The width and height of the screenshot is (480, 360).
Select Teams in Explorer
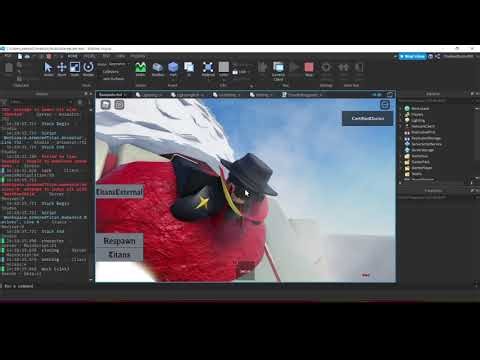[x=417, y=174]
